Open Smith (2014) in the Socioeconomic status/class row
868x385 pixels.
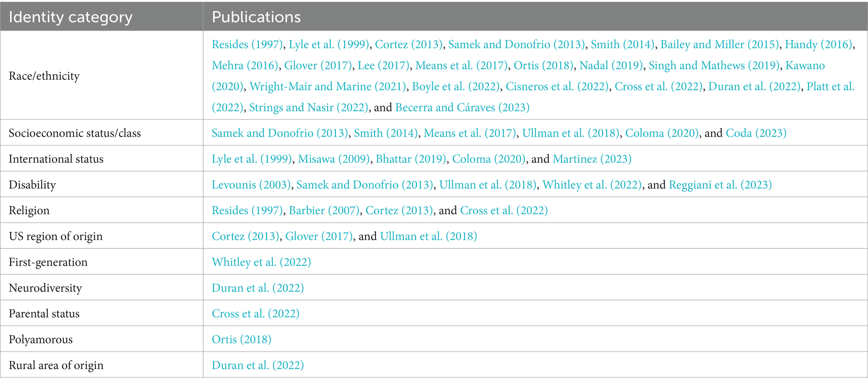[x=386, y=133]
